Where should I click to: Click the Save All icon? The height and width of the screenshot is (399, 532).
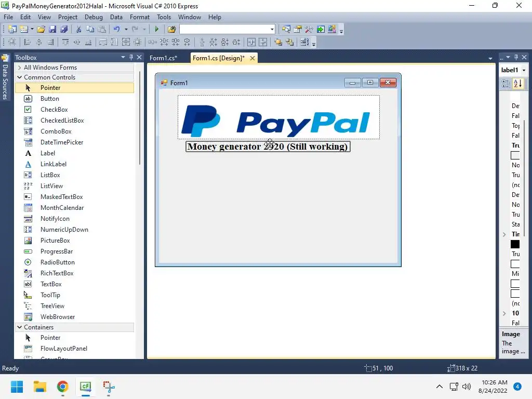click(64, 29)
